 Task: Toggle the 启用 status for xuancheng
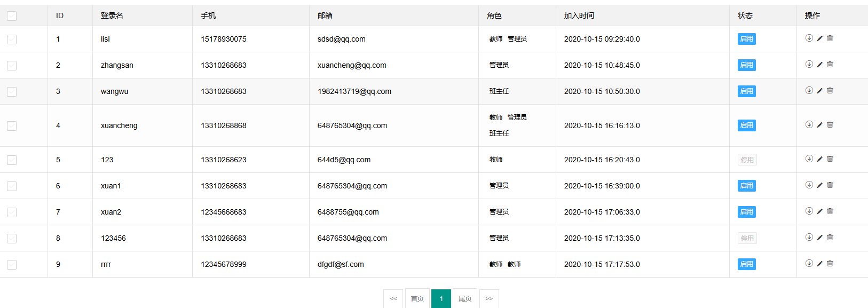pyautogui.click(x=747, y=125)
